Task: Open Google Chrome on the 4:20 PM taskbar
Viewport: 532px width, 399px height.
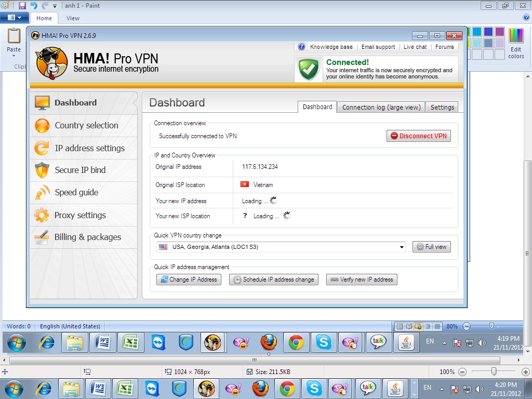Action: click(287, 389)
